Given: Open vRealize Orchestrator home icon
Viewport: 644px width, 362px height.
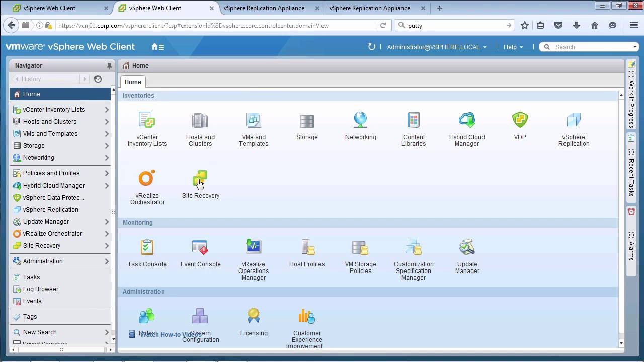Looking at the screenshot, I should 147,178.
